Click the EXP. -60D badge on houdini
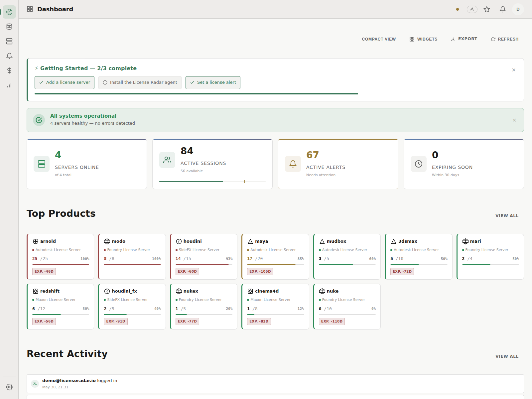The image size is (532, 399). pos(187,272)
